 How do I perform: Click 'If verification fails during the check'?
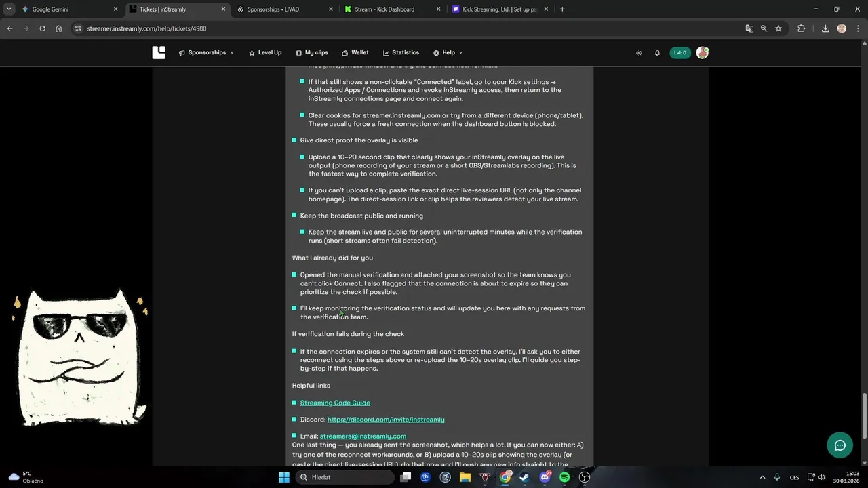pos(348,334)
